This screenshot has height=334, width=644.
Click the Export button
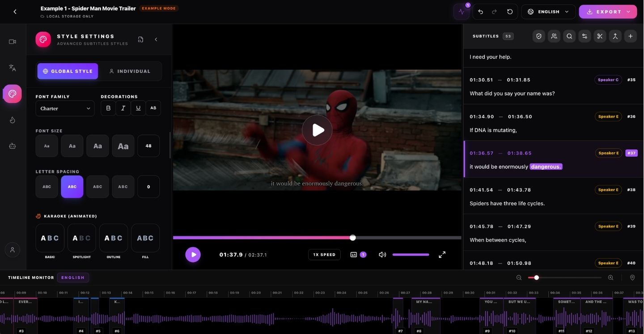[606, 12]
